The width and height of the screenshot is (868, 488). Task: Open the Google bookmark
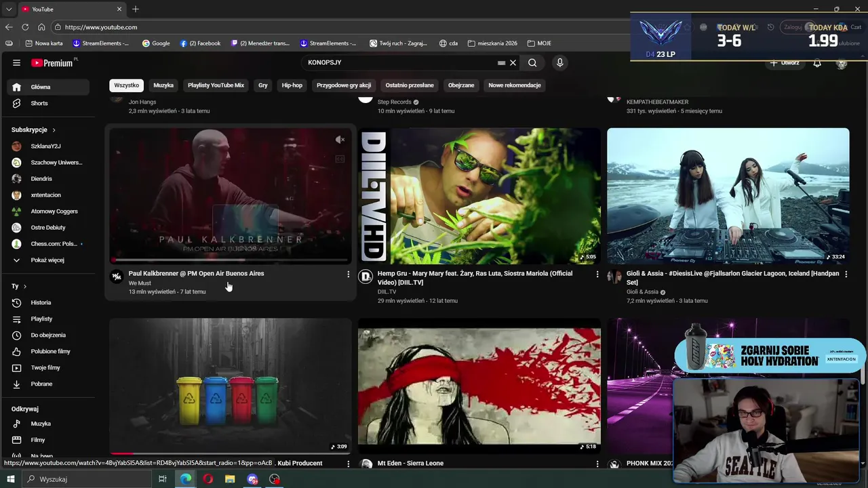pyautogui.click(x=156, y=43)
